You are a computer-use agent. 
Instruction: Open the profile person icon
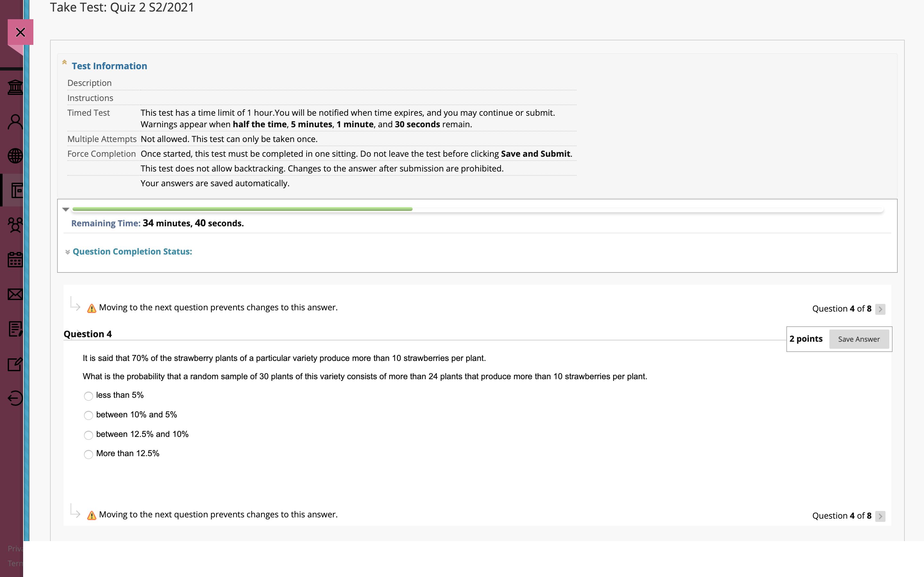point(15,122)
